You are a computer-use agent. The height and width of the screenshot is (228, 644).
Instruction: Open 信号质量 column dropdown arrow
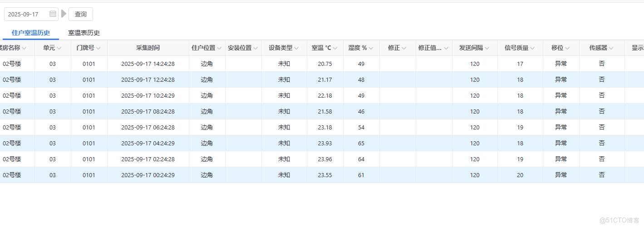point(532,48)
